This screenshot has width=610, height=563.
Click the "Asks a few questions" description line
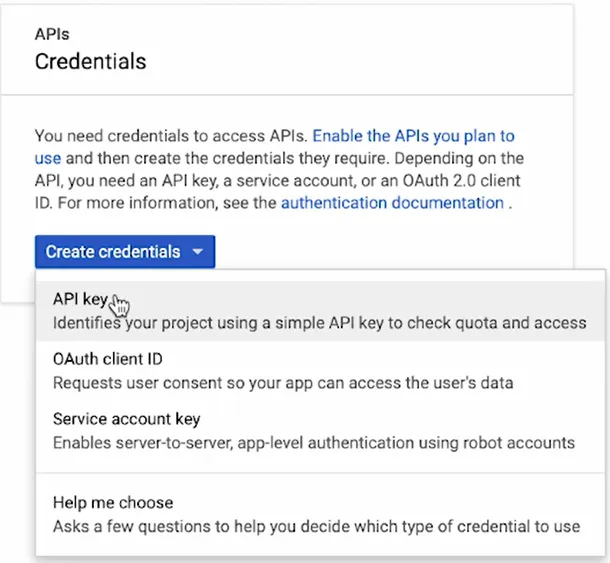point(316,526)
